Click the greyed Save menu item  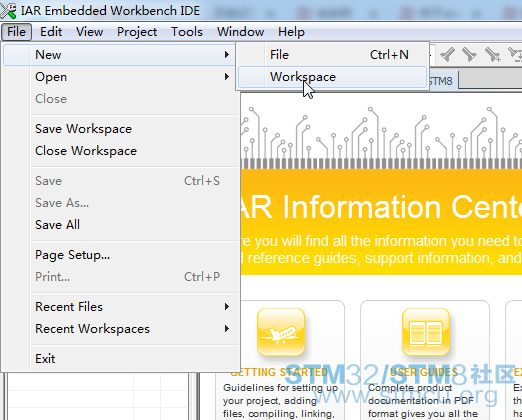121,181
